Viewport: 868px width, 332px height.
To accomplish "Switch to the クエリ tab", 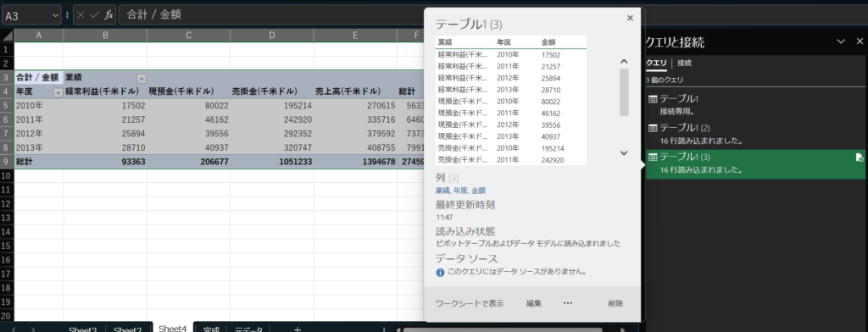I will 657,63.
